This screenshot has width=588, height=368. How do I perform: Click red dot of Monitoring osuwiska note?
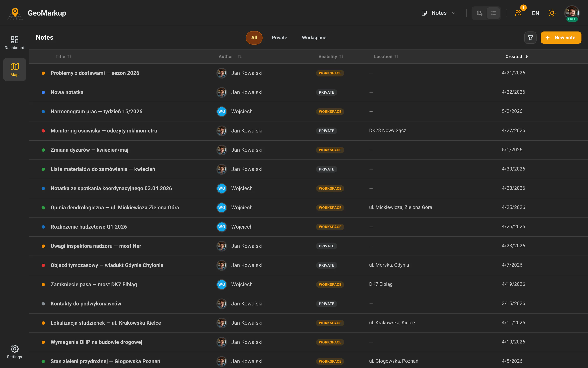pos(43,131)
